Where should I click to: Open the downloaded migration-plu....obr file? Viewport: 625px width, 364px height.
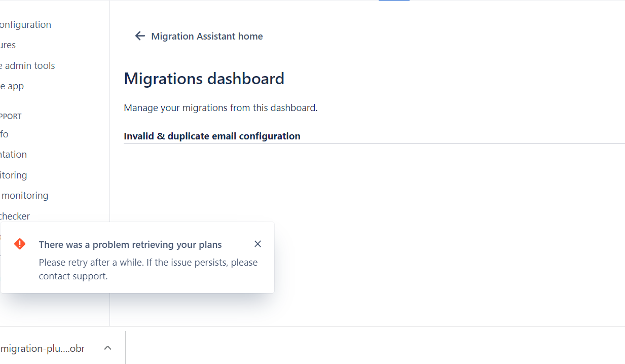(43, 348)
